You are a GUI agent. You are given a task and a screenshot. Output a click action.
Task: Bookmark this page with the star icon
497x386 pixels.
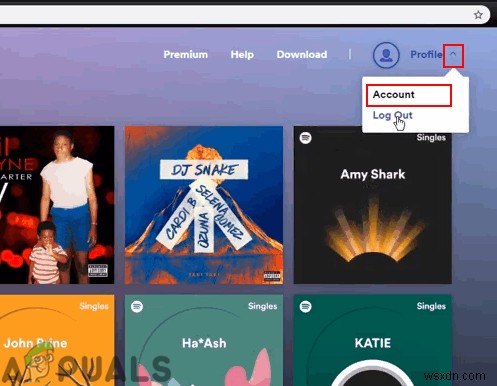click(x=478, y=15)
